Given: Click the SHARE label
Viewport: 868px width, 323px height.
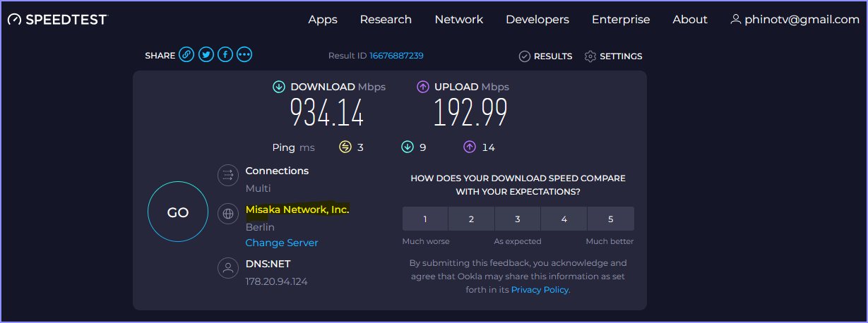Looking at the screenshot, I should (x=160, y=56).
